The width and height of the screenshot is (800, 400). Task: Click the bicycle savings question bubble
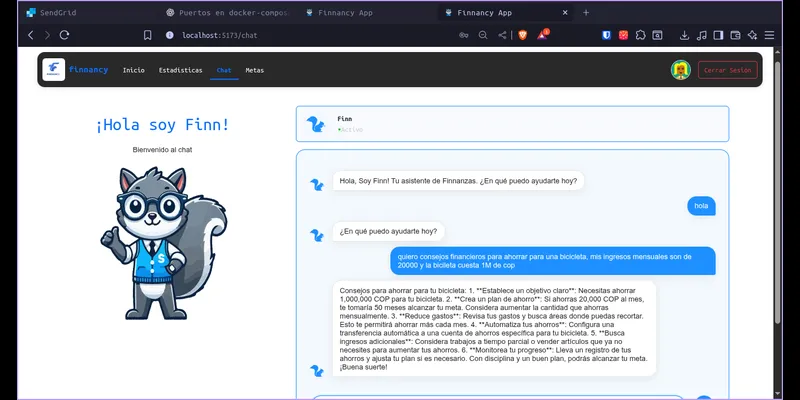[553, 261]
